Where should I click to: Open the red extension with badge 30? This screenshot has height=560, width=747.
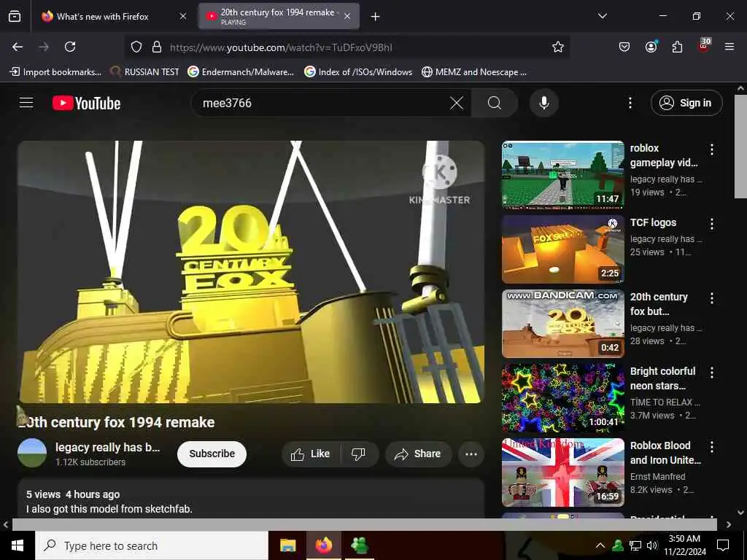point(704,45)
